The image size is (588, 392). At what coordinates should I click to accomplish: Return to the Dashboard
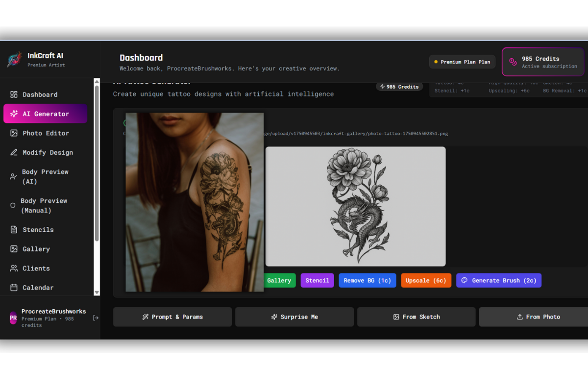tap(45, 94)
